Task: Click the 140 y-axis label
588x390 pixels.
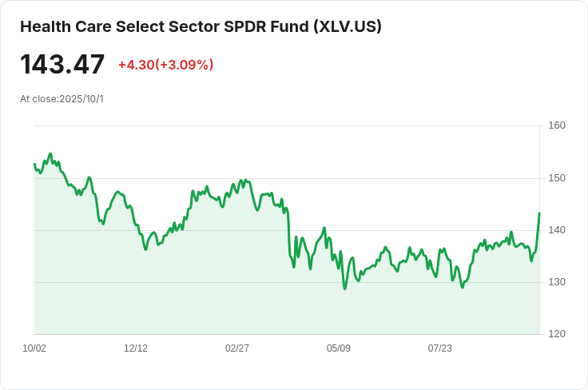Action: [x=557, y=230]
